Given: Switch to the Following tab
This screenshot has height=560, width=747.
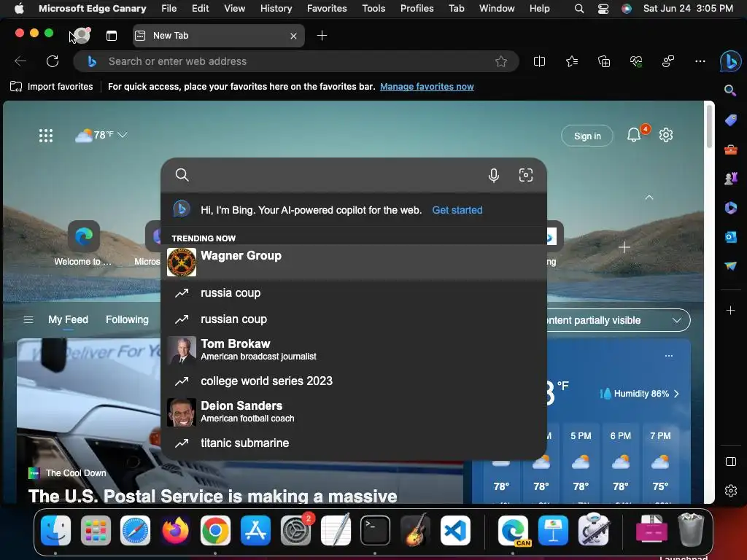Looking at the screenshot, I should coord(127,319).
